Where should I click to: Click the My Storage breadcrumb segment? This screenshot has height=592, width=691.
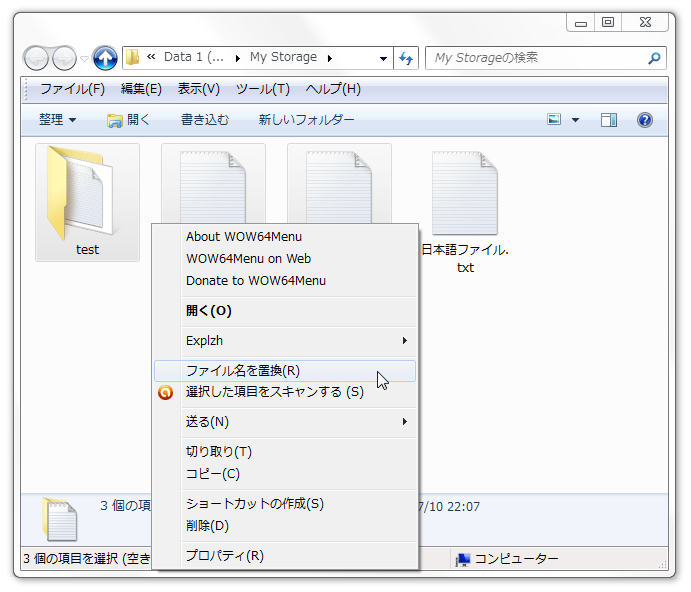(x=283, y=57)
